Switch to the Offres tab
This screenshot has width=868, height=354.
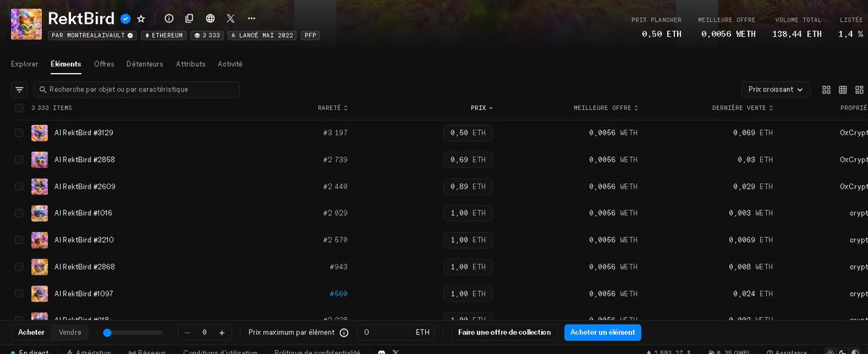pyautogui.click(x=104, y=64)
